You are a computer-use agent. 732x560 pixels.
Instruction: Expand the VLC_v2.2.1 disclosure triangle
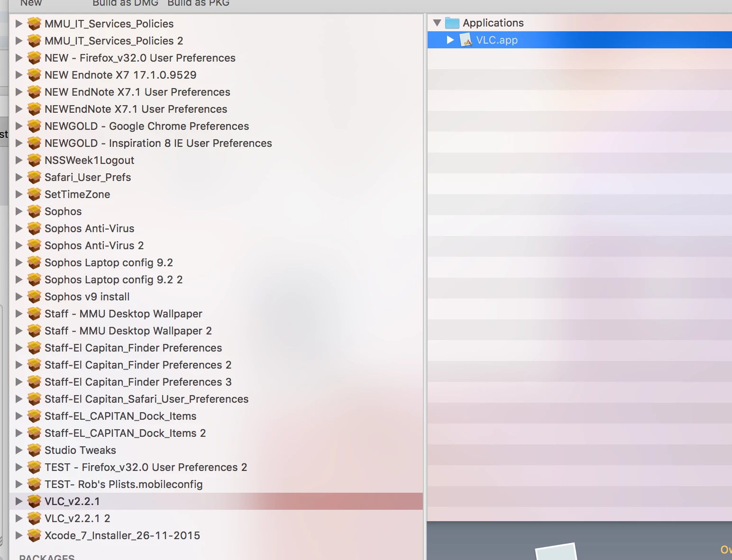click(x=19, y=501)
